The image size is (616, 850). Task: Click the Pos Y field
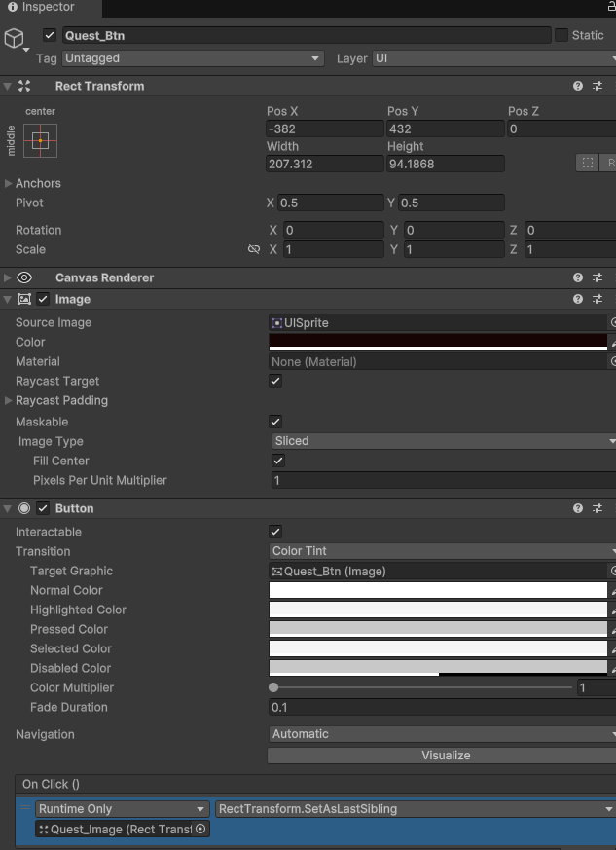pos(446,129)
